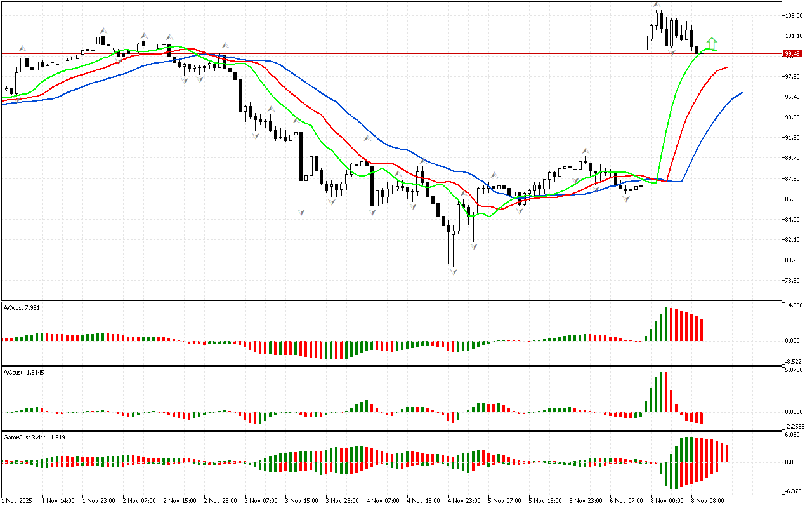Screen dimensions: 812x508
Task: Click the green up arrow signal icon
Action: (x=712, y=43)
